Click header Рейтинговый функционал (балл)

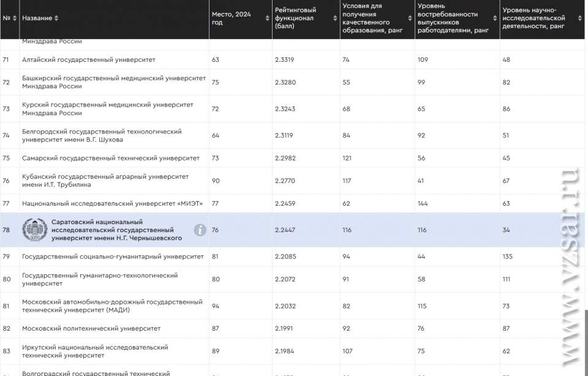click(x=295, y=18)
